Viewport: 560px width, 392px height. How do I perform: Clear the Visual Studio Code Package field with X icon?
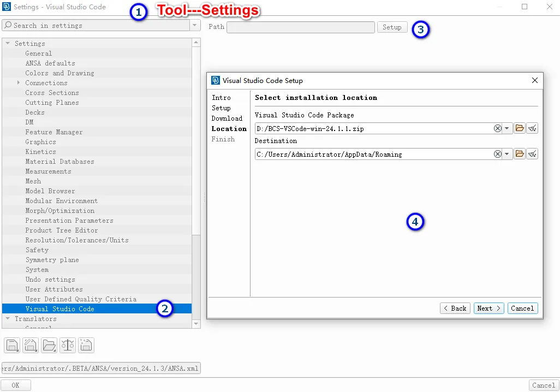tap(497, 128)
